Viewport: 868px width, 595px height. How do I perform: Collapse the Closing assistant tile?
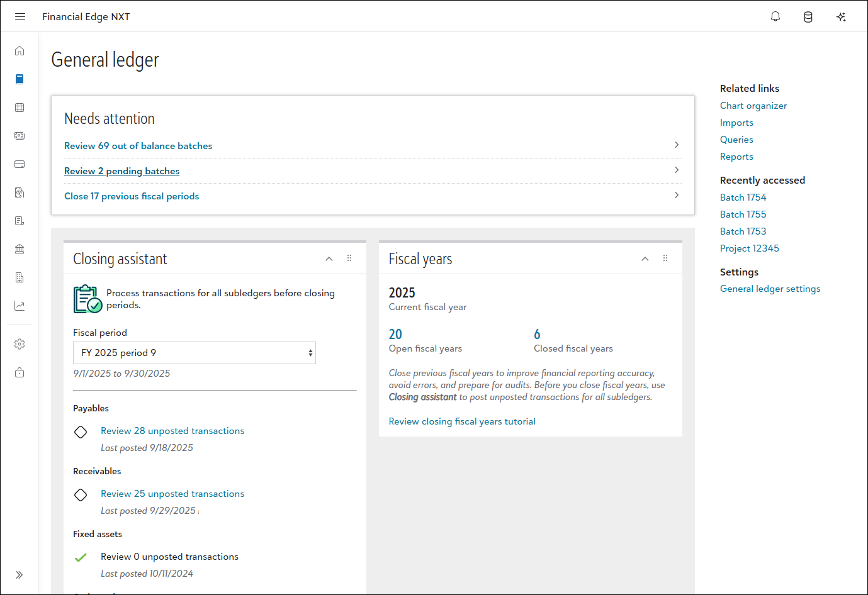pyautogui.click(x=329, y=259)
